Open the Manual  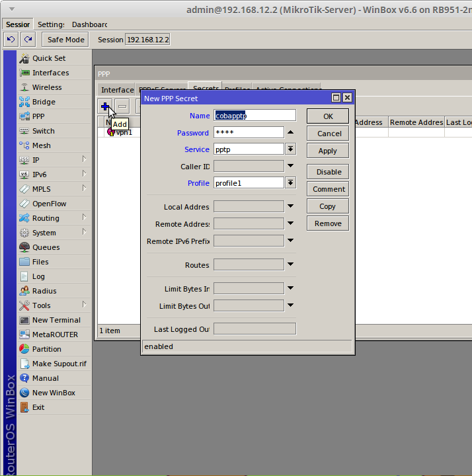pos(55,378)
